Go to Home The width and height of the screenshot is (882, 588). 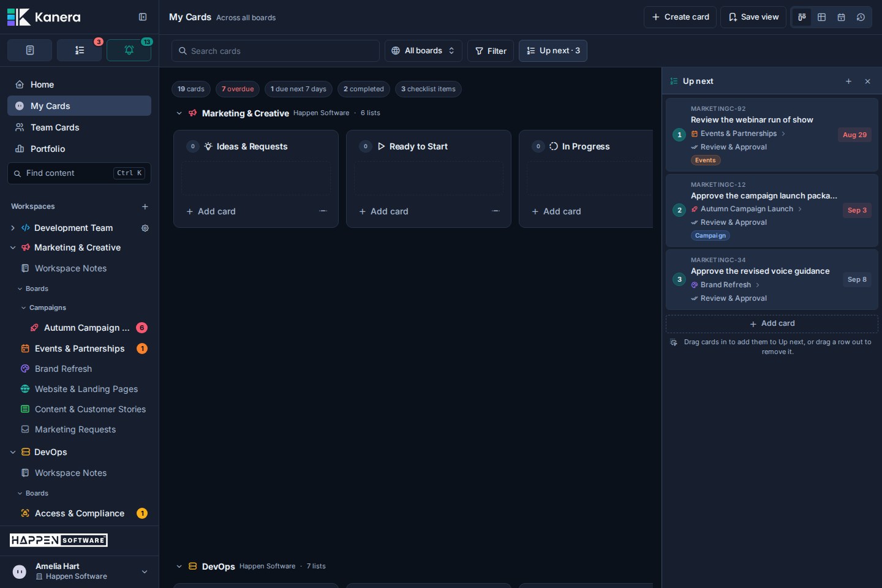click(x=79, y=85)
